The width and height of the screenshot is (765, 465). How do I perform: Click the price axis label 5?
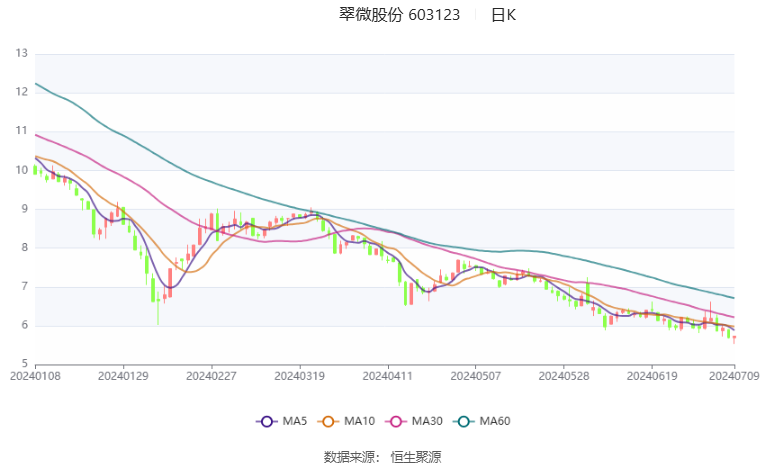coord(24,365)
